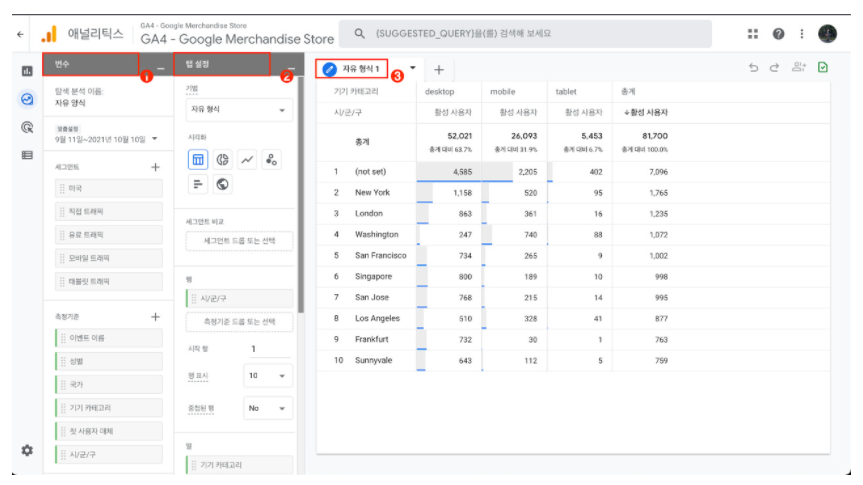This screenshot has height=485, width=863.
Task: Select the 국가 dimension chip
Action: click(x=109, y=384)
